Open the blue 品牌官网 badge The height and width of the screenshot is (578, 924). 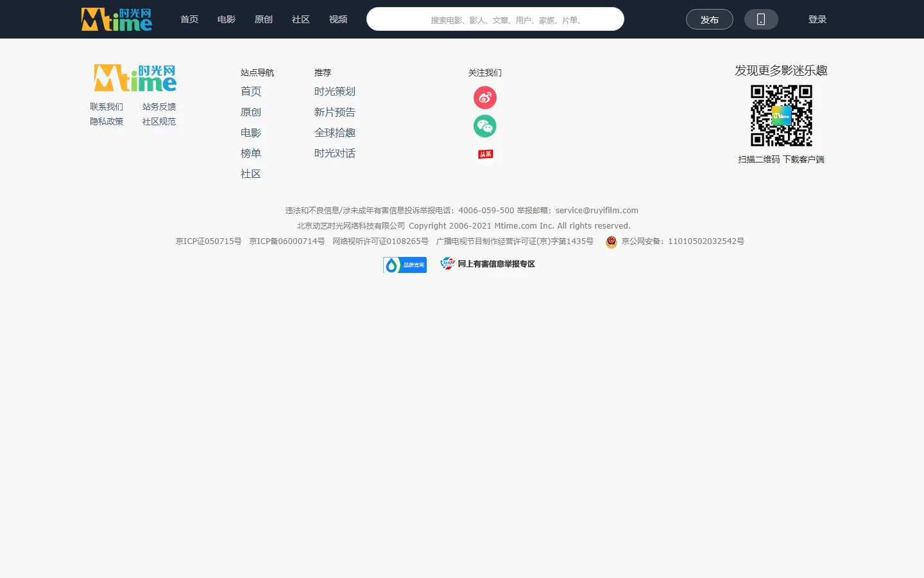(x=405, y=265)
